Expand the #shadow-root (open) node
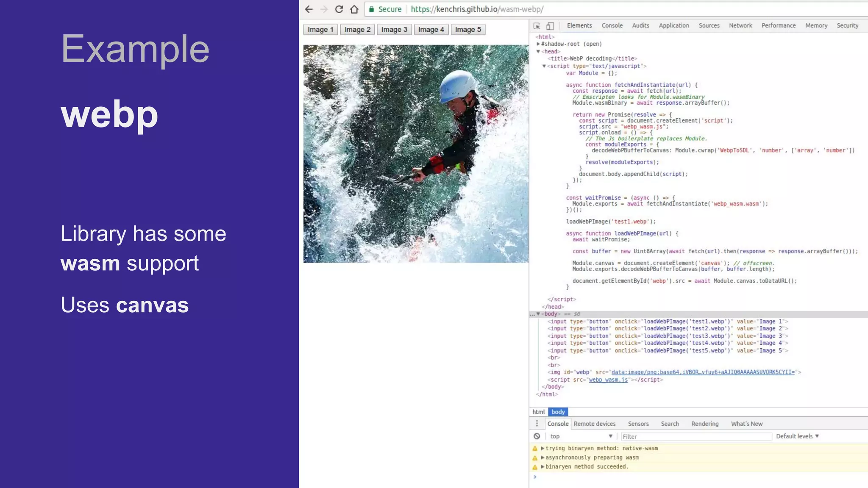The width and height of the screenshot is (868, 488). [538, 44]
